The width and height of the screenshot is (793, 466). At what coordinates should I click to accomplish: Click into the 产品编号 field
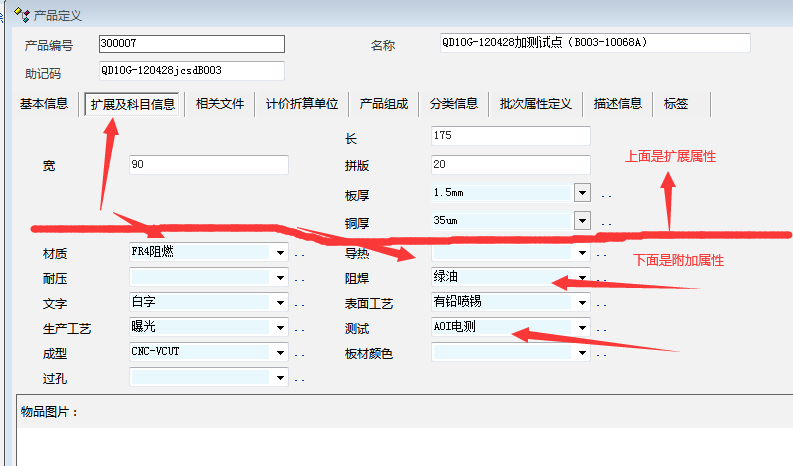click(192, 44)
